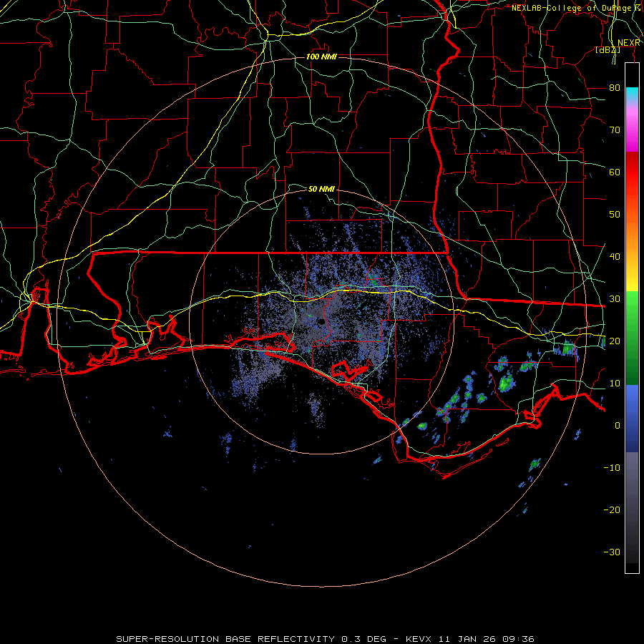
Task: Click the 50 NMI range ring label
Action: click(321, 189)
